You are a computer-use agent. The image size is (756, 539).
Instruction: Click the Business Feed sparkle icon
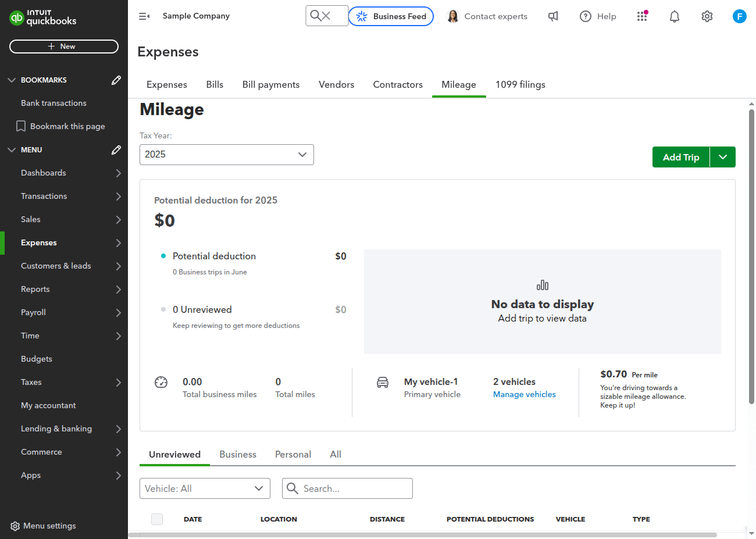click(x=362, y=16)
